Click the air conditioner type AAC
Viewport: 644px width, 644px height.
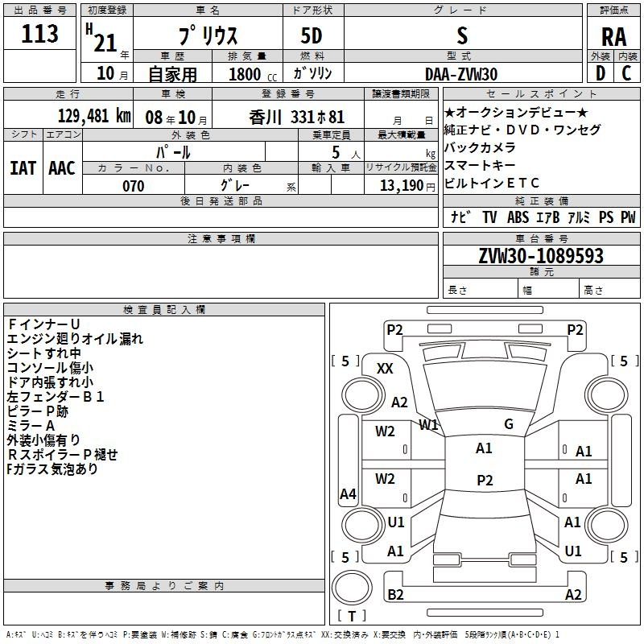(62, 168)
